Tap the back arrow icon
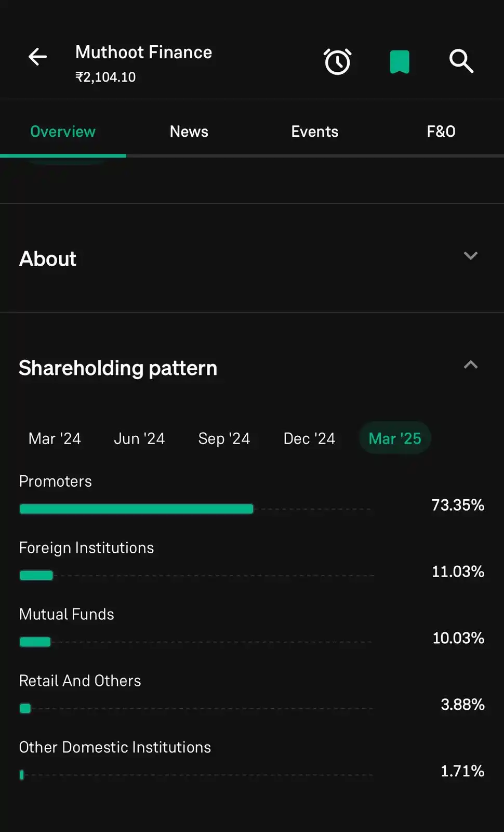Viewport: 504px width, 832px height. (x=37, y=57)
